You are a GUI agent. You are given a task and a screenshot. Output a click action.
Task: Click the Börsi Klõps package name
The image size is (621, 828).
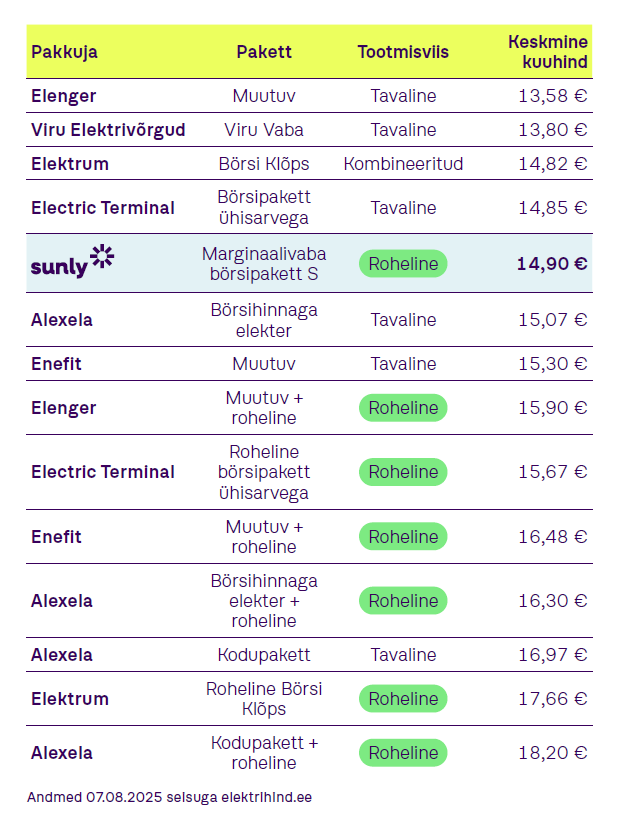(264, 164)
